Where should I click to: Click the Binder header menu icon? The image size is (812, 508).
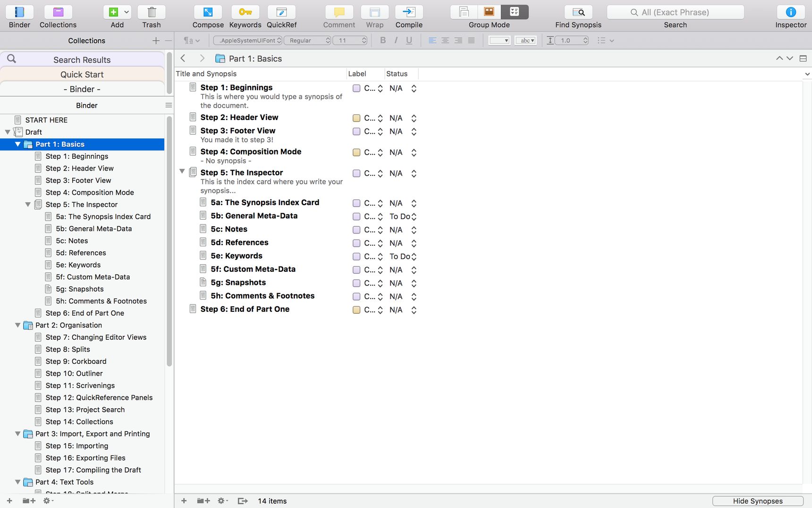(x=169, y=105)
